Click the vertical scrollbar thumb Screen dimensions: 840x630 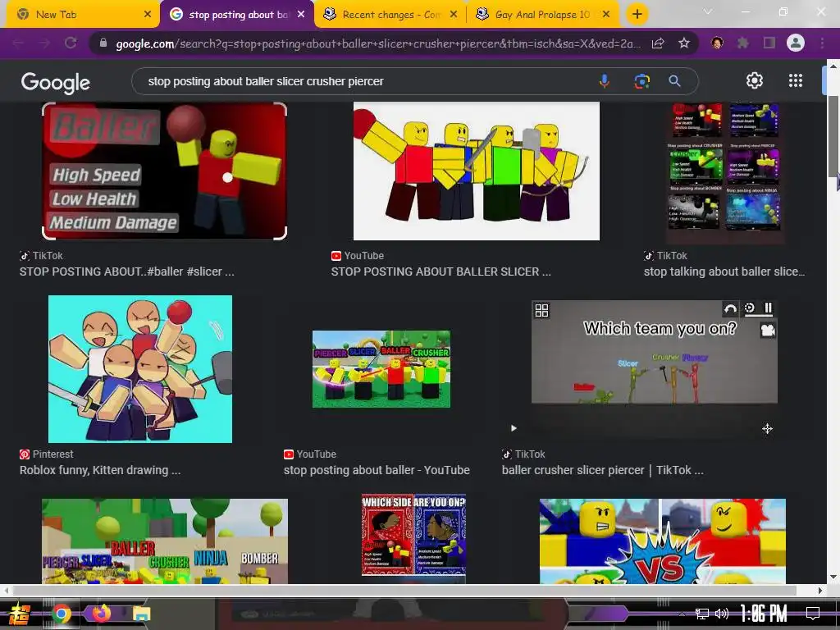pos(833,135)
